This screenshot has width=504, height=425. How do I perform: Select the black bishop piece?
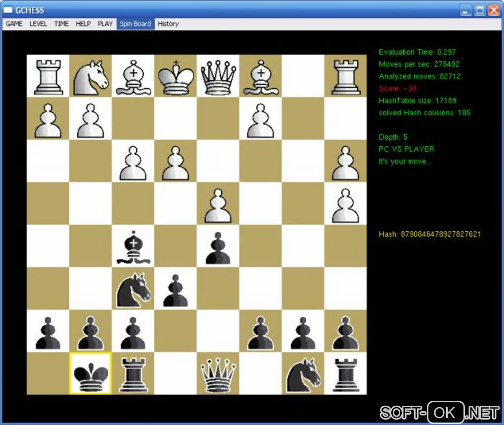[x=133, y=247]
